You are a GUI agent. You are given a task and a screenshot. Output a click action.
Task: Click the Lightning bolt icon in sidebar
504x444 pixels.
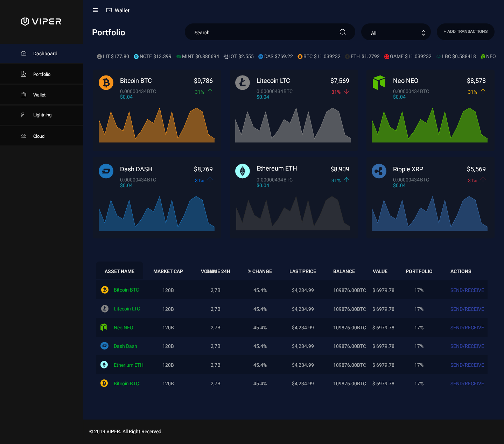(22, 115)
